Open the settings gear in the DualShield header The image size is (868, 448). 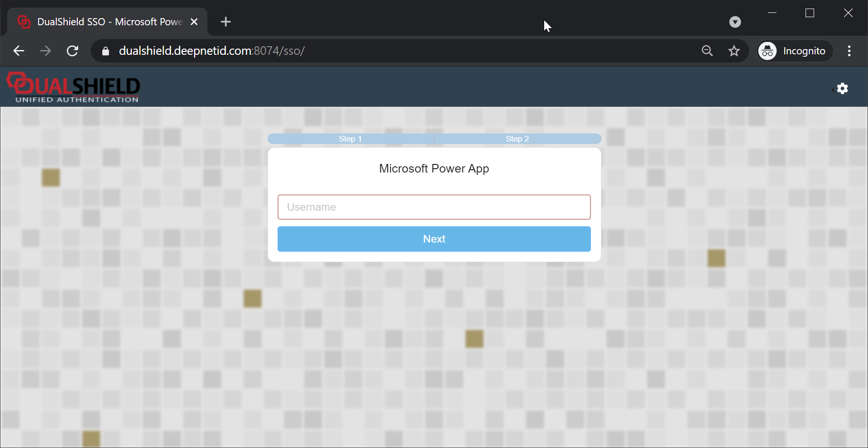point(842,89)
